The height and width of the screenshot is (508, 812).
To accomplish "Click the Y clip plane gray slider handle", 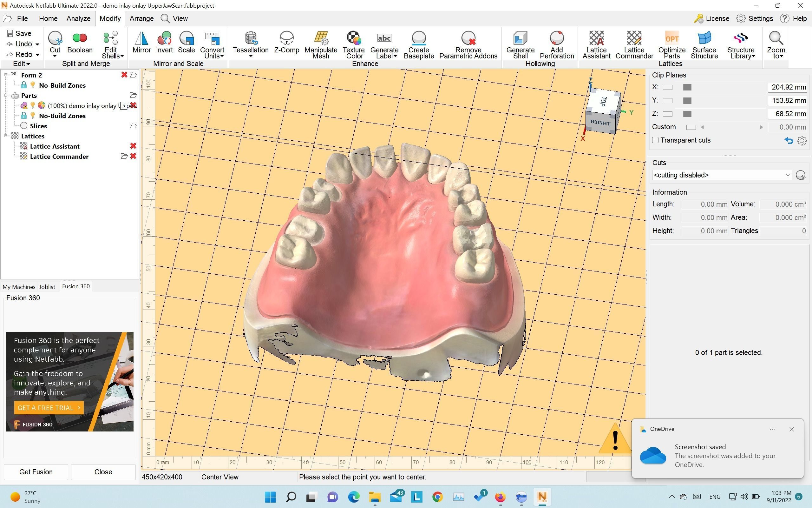I will tap(687, 100).
